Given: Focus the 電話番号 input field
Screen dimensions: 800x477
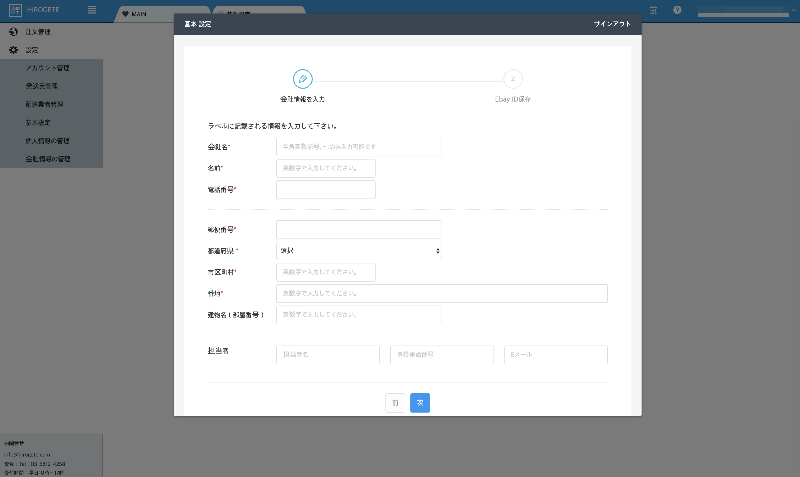Looking at the screenshot, I should 326,189.
